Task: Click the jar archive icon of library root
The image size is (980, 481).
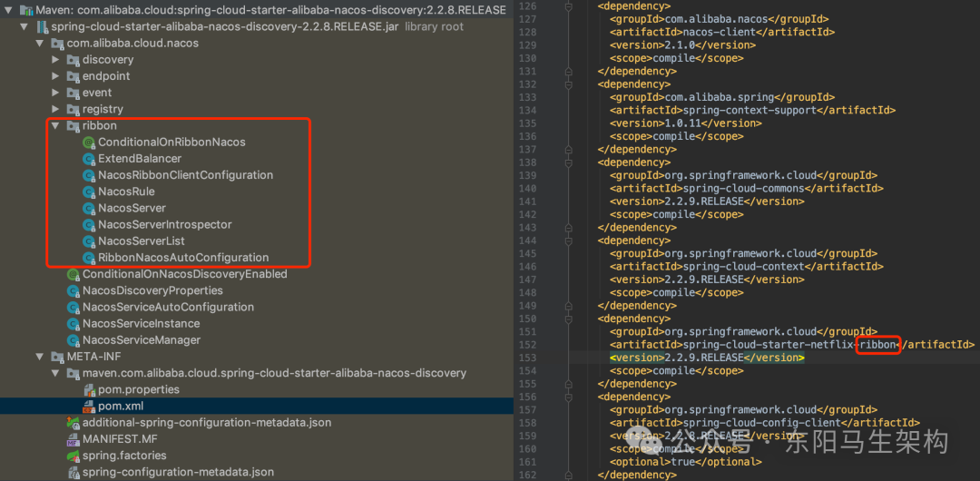Action: pos(42,27)
